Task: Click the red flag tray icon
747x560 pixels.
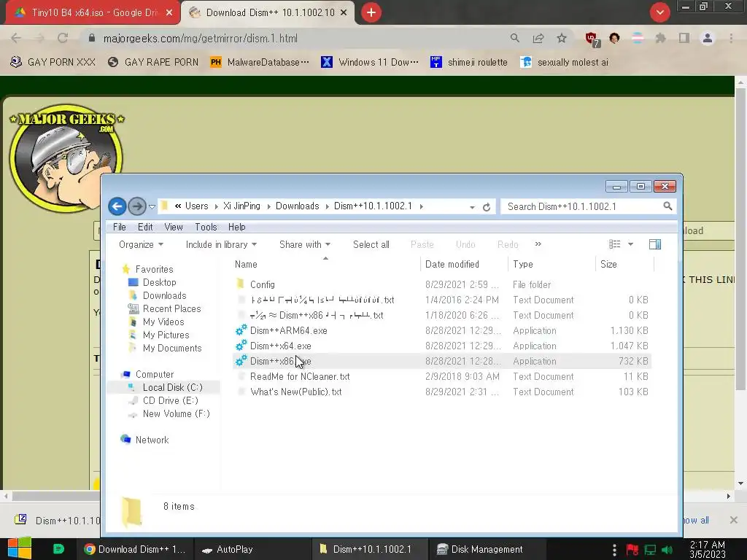Action: (632, 550)
